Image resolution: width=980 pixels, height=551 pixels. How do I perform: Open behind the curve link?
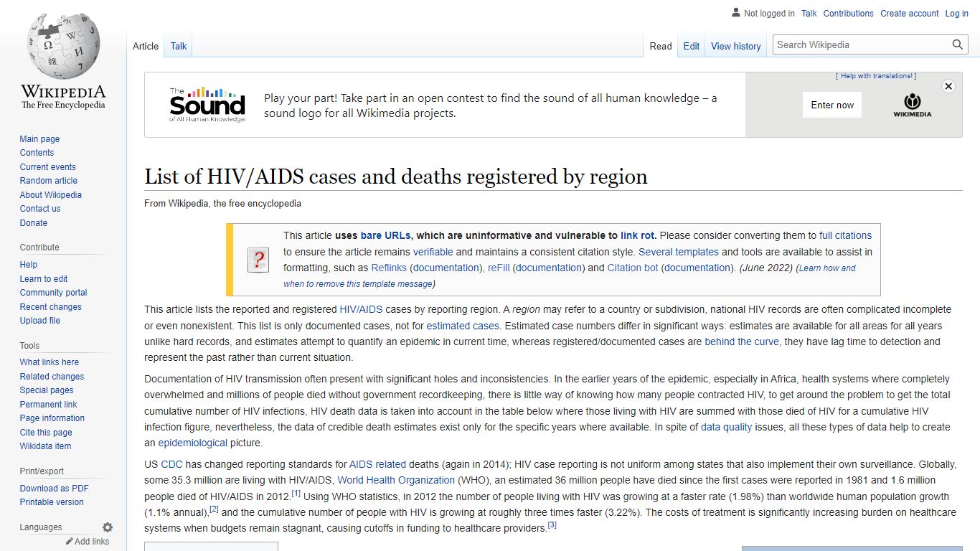[742, 342]
